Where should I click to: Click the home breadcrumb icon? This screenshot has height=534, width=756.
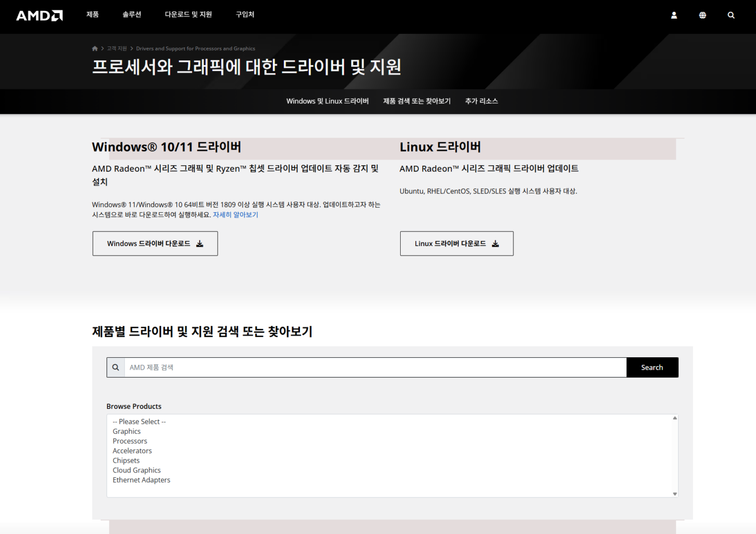95,48
